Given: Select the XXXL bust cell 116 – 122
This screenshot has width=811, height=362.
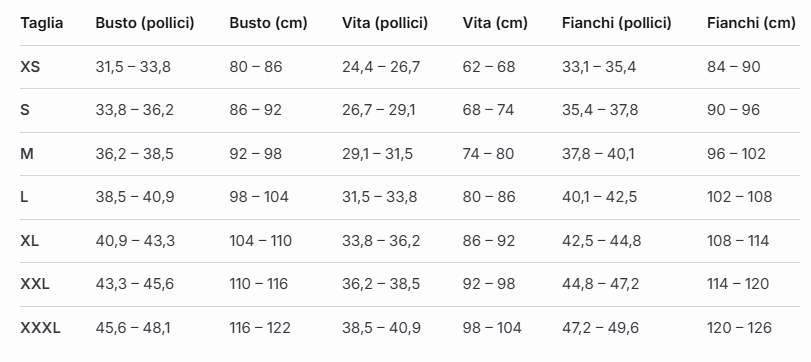Looking at the screenshot, I should [260, 328].
